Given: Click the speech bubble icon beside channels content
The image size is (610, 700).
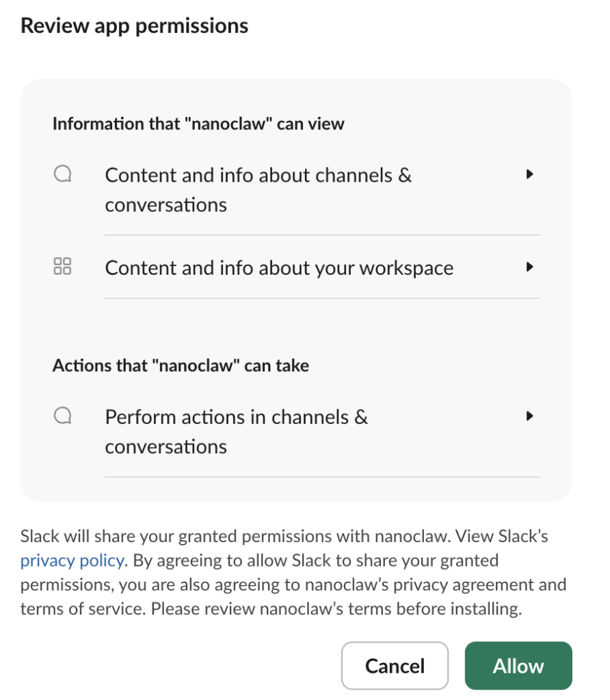Looking at the screenshot, I should pyautogui.click(x=63, y=175).
